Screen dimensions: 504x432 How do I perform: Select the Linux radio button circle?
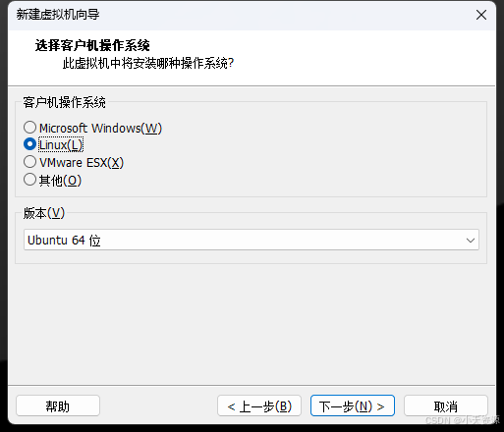click(29, 144)
